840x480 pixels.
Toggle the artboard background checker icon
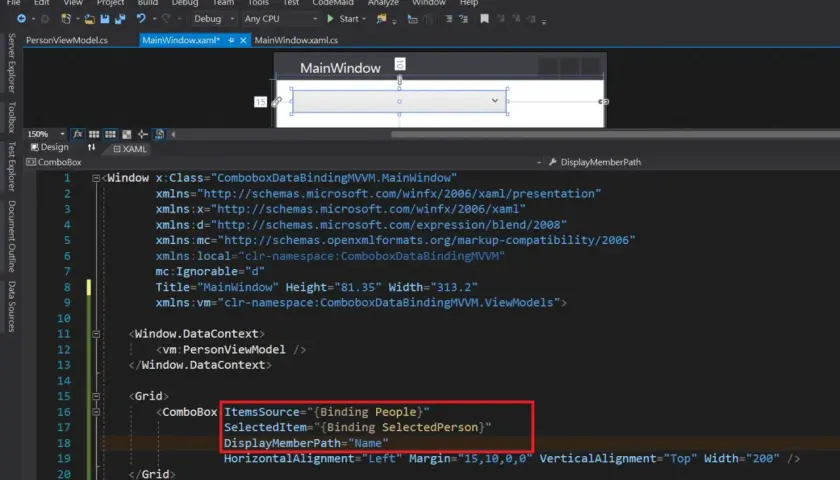click(126, 134)
